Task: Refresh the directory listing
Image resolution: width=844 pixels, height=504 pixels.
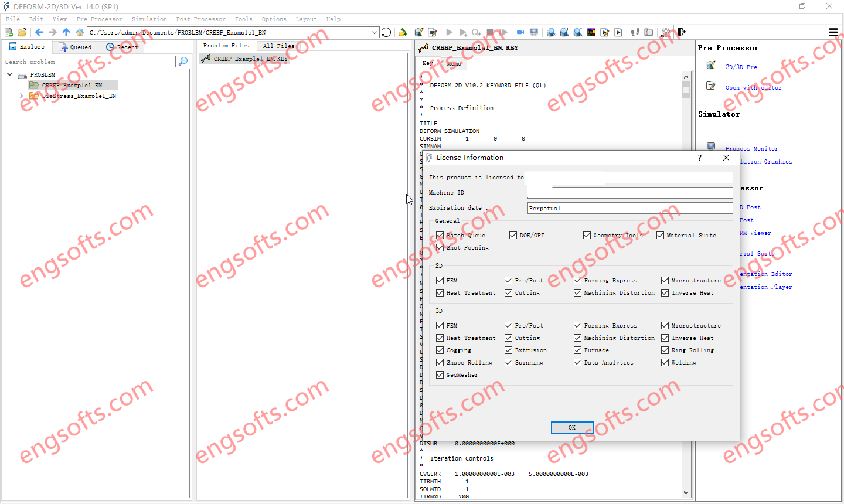Action: (386, 32)
